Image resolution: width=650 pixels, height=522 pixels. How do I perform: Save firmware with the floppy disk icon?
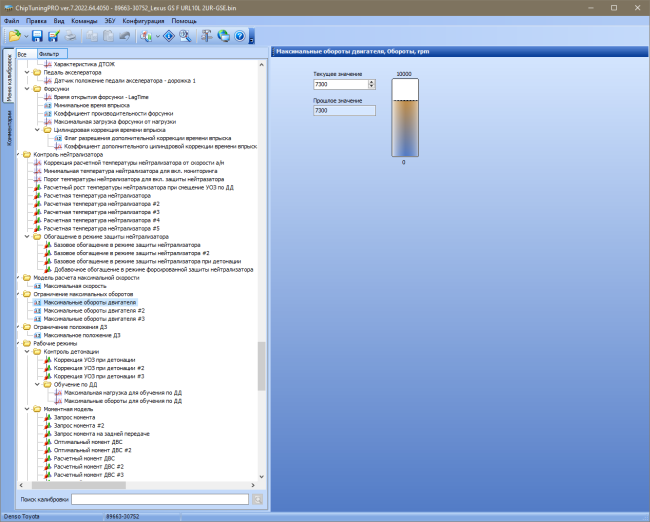pyautogui.click(x=37, y=36)
